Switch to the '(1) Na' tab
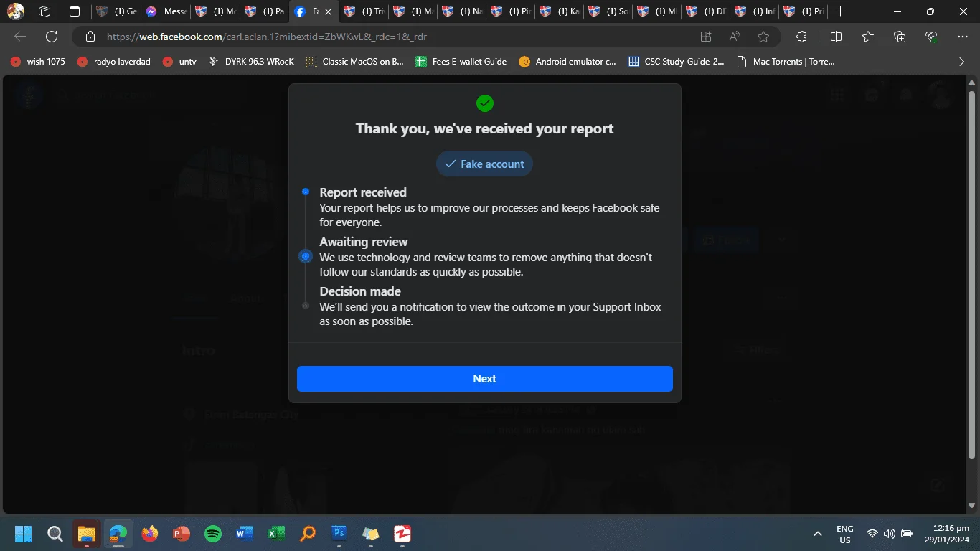 (x=462, y=11)
